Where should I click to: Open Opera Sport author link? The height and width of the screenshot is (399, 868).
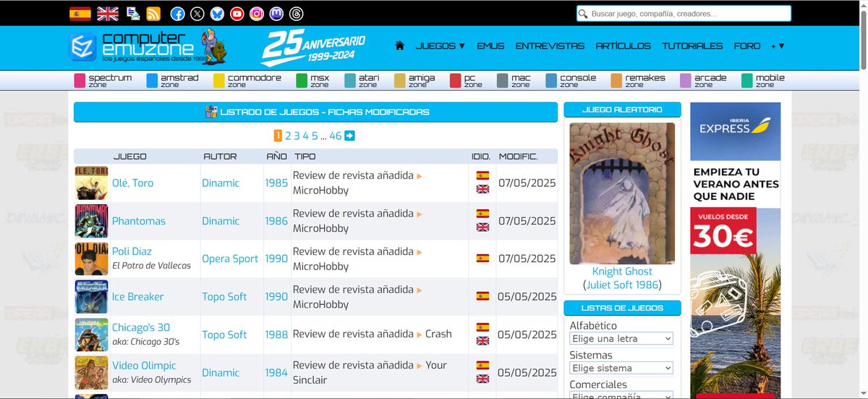tap(230, 259)
